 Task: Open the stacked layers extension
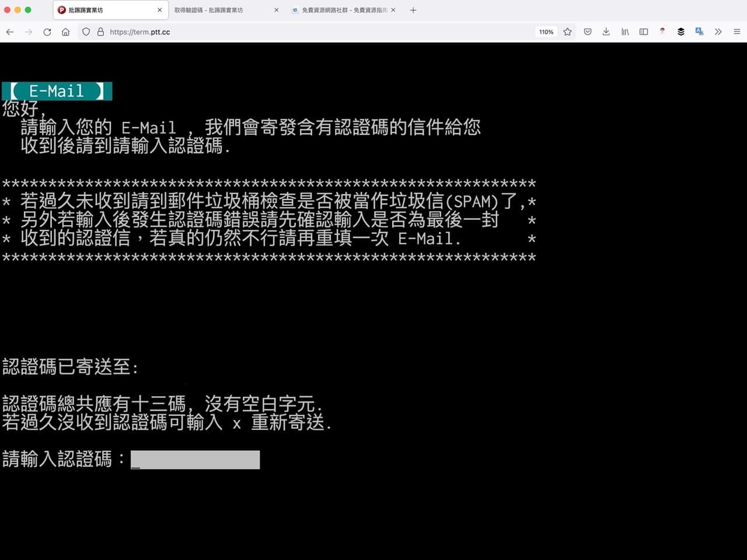[681, 32]
